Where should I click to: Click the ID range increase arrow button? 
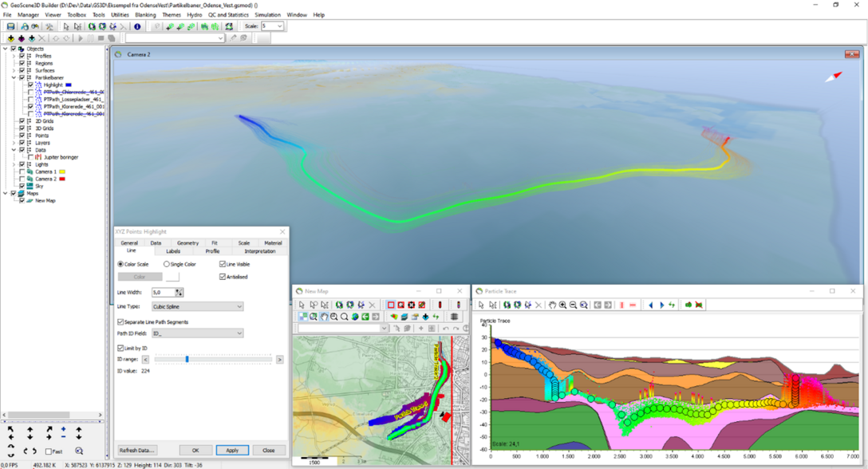(279, 360)
